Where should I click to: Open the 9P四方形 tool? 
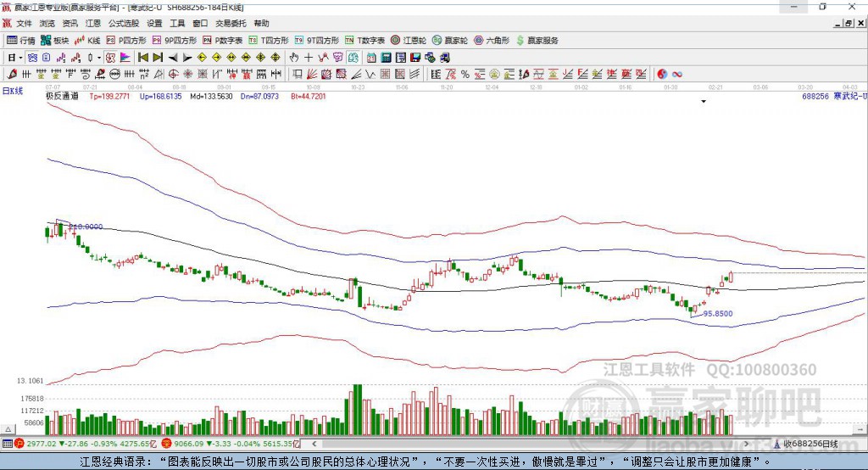point(175,41)
